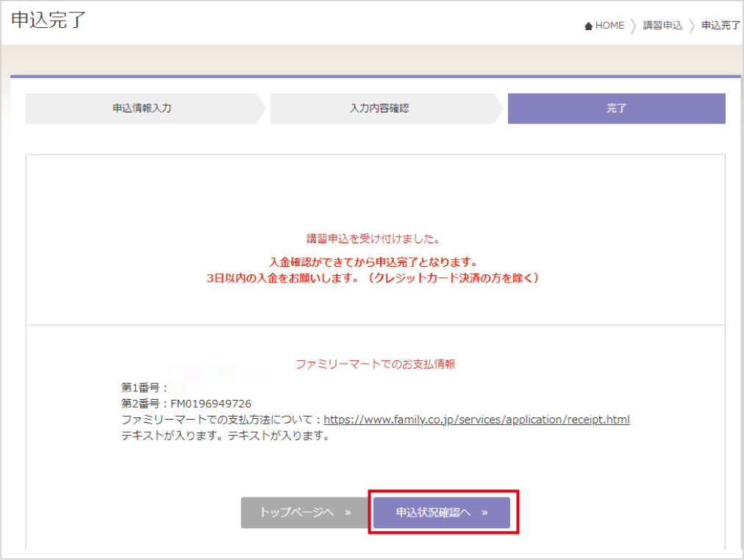744x560 pixels.
Task: Click the 第1番号 label
Action: [144, 387]
